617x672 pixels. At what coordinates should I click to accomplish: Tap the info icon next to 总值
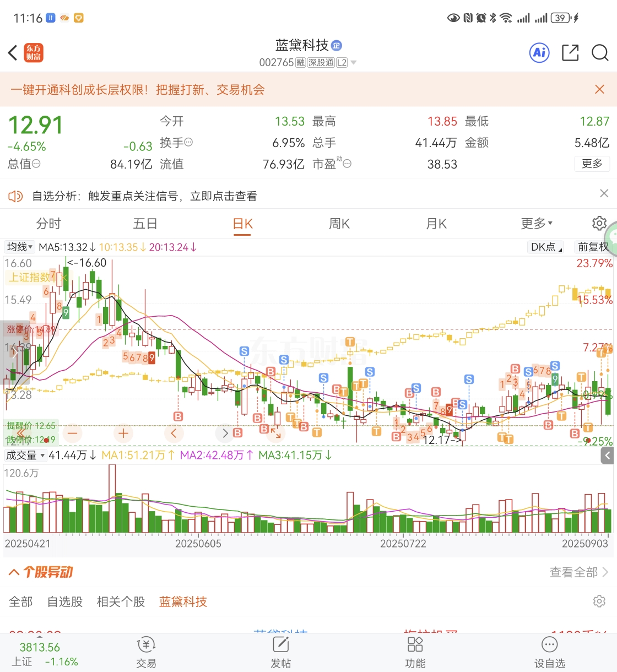coord(36,164)
